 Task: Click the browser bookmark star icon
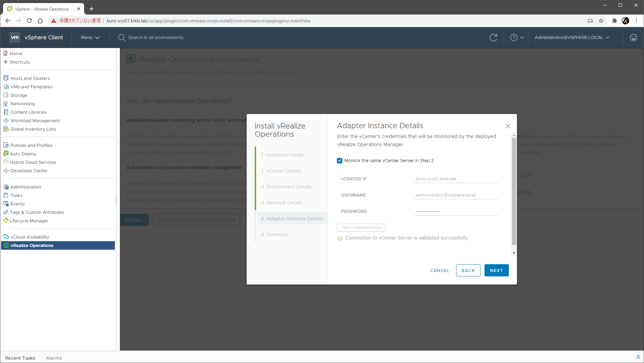point(601,21)
